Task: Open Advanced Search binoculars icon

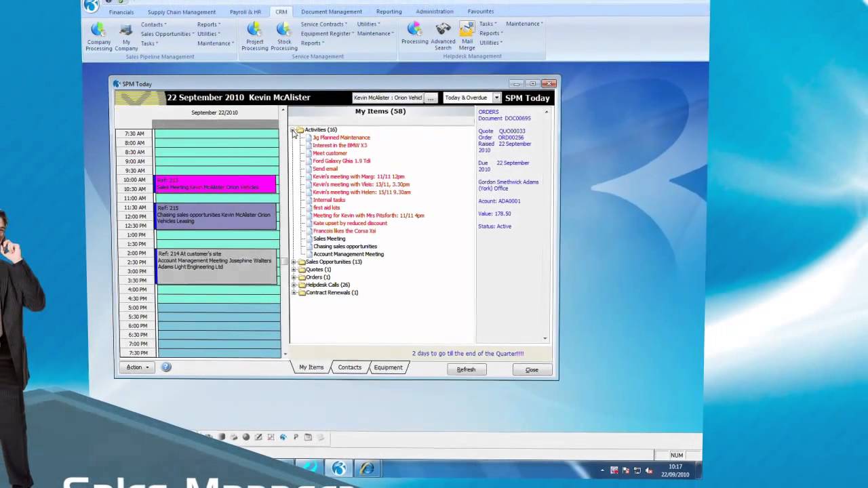Action: (x=443, y=36)
